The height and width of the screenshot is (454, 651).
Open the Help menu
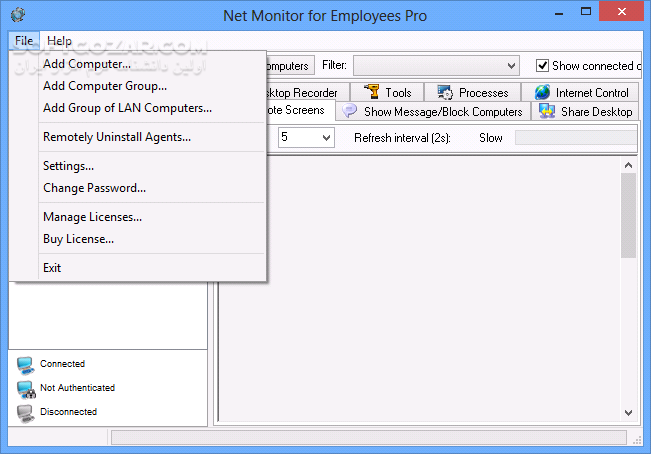59,41
